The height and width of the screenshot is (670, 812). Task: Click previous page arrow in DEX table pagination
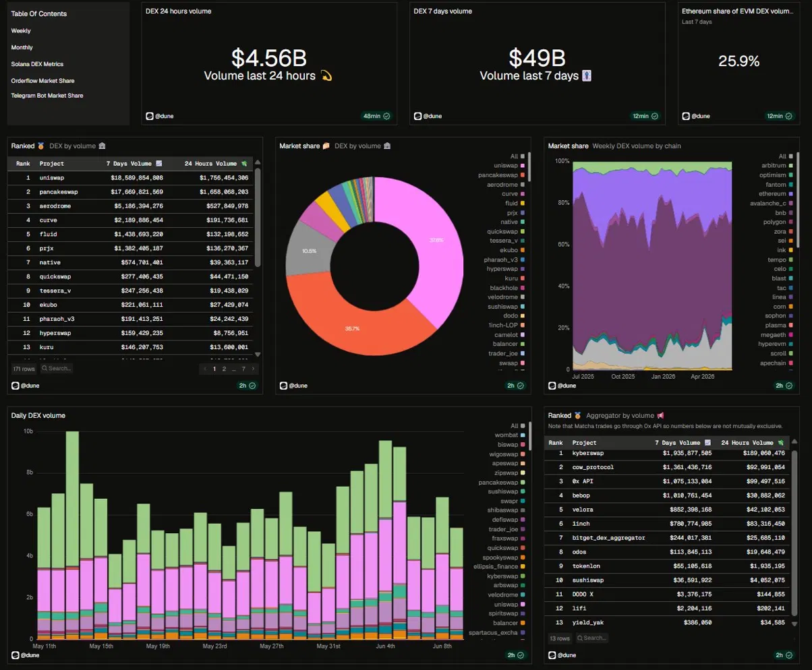point(205,369)
